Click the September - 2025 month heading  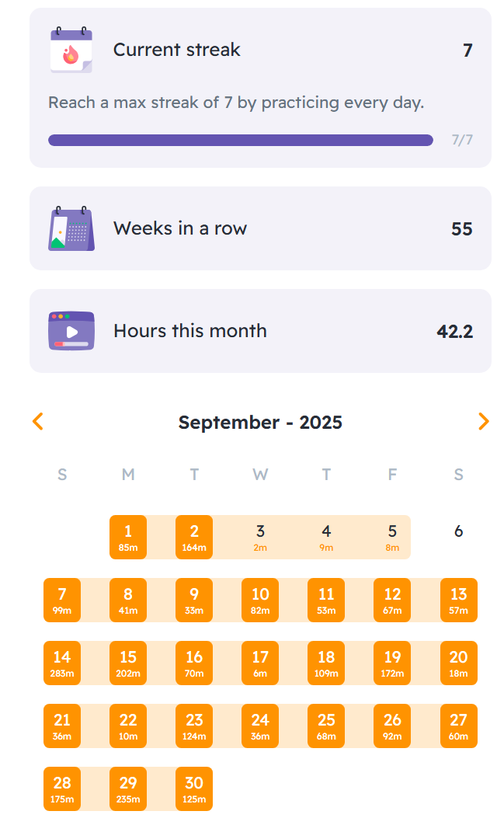click(260, 423)
